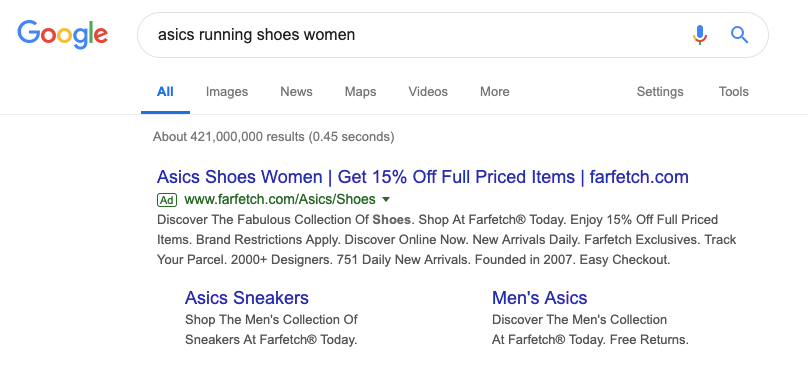808x366 pixels.
Task: Follow the Asics Sneakers sitelink
Action: pos(247,297)
